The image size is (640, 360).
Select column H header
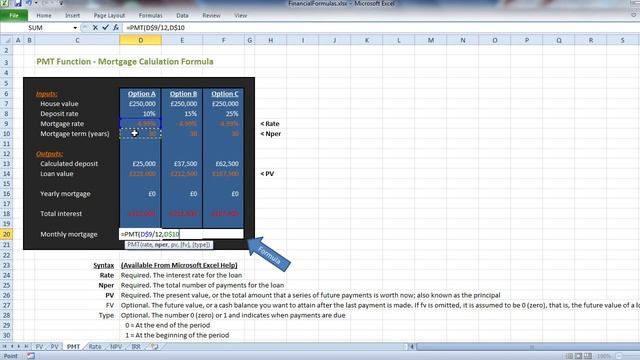coord(271,40)
